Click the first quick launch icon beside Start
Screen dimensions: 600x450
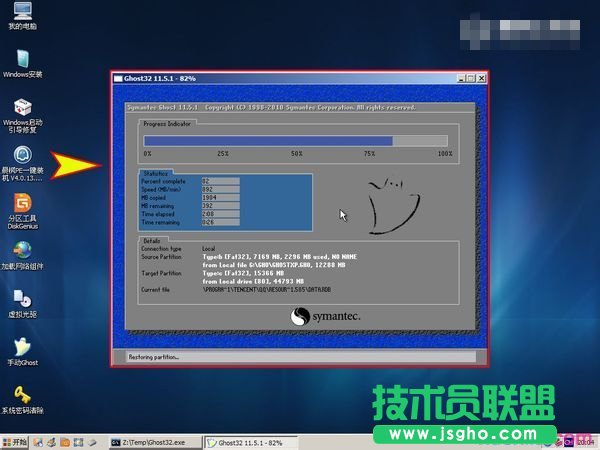coord(38,442)
